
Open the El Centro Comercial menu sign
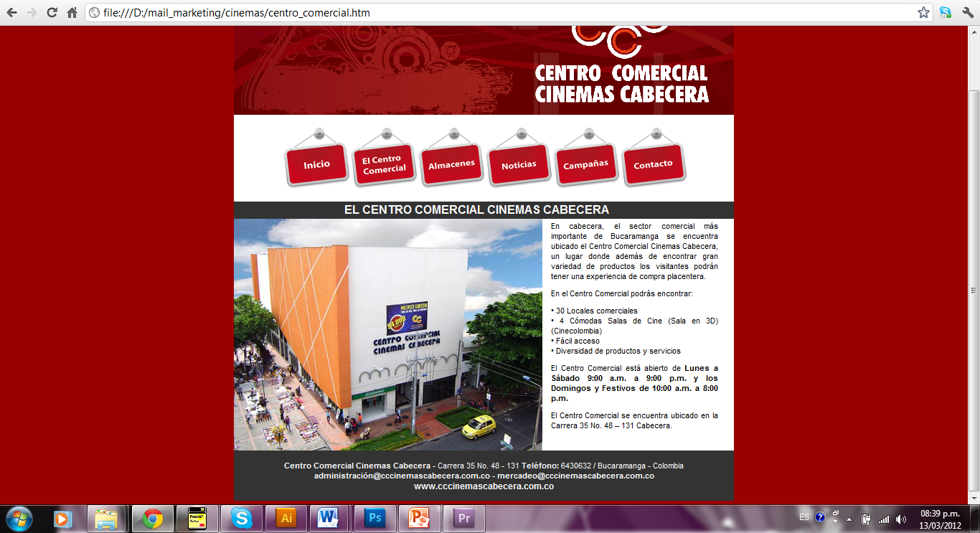[384, 164]
